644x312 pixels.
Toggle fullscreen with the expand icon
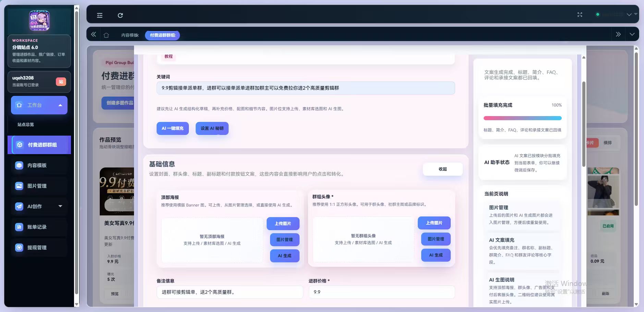tap(580, 14)
